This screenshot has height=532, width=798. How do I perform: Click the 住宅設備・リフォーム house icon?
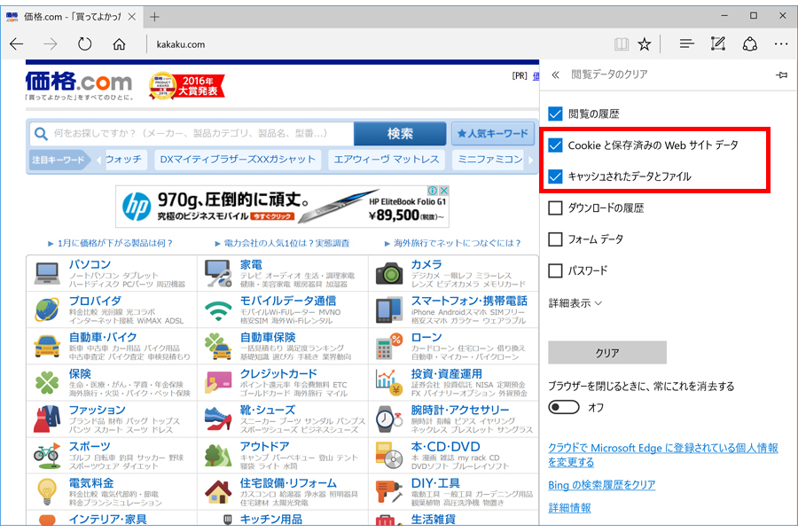pos(218,492)
